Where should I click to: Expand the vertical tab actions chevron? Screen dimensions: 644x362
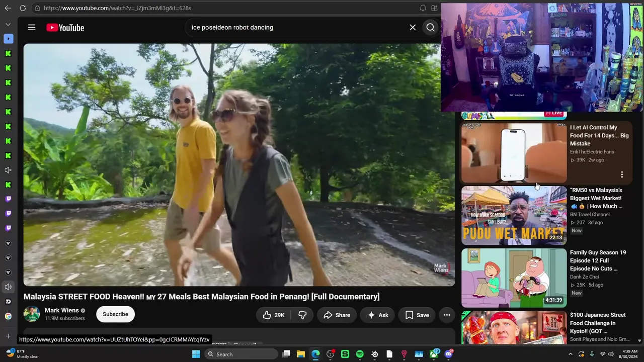(8, 24)
